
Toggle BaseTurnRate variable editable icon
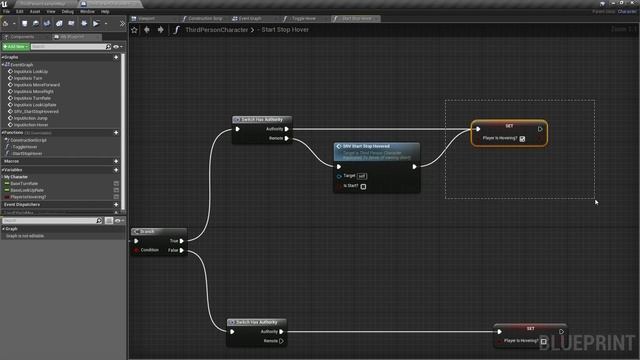point(116,184)
